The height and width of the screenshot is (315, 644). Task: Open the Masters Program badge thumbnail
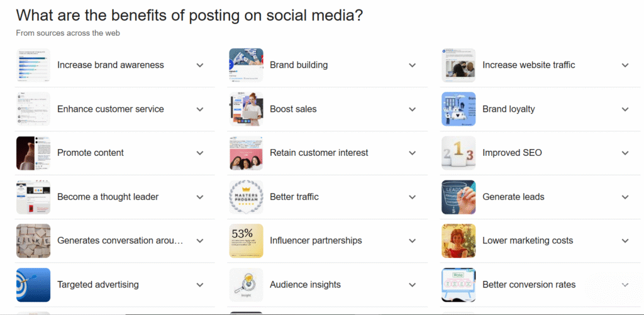point(246,197)
